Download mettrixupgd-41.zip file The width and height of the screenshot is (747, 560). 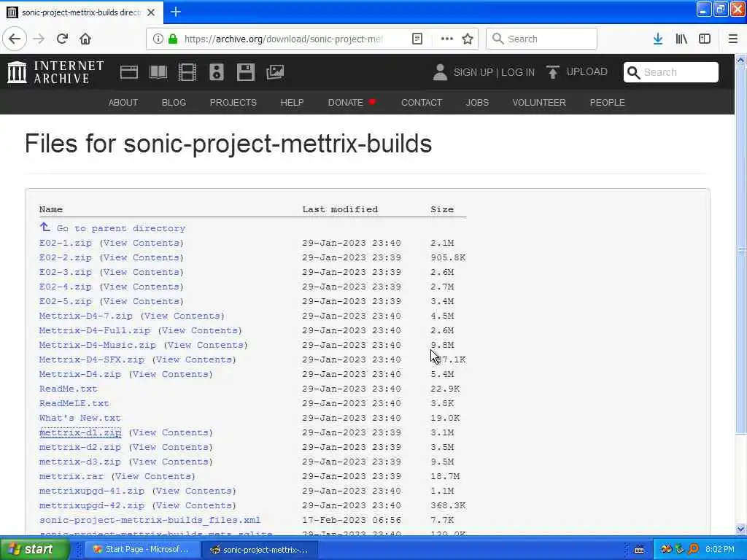pos(91,491)
